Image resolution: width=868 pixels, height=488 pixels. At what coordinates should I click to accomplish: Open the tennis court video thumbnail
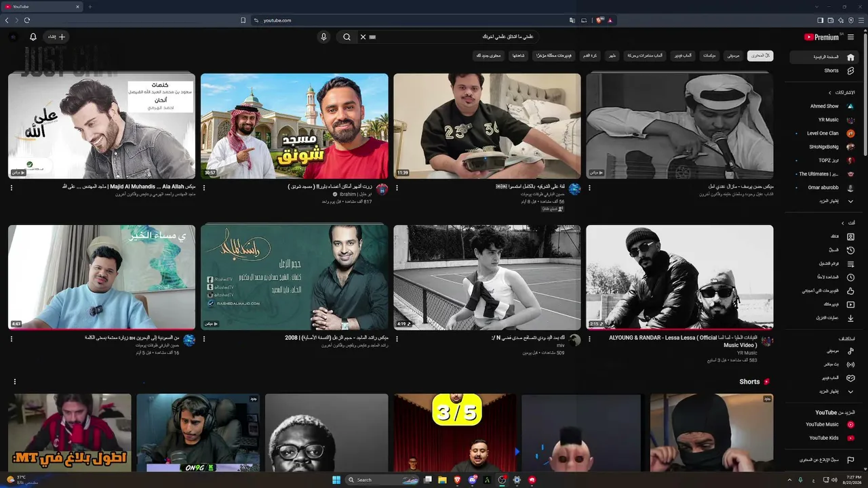pyautogui.click(x=487, y=277)
